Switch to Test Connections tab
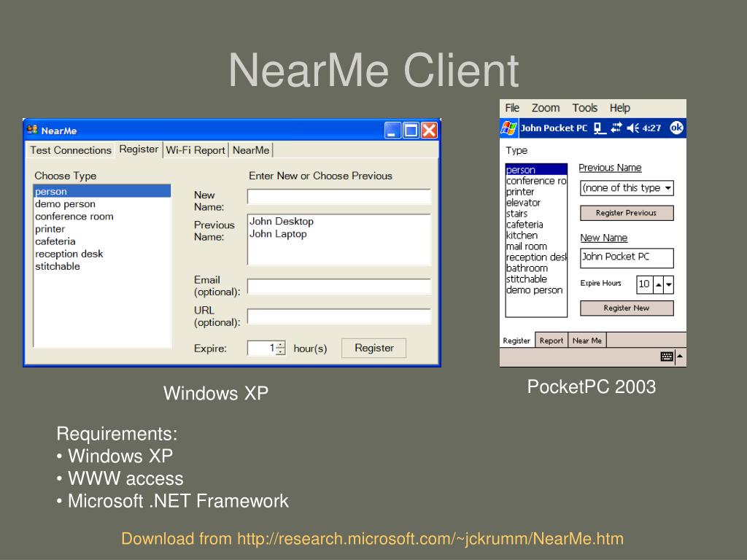 (71, 150)
